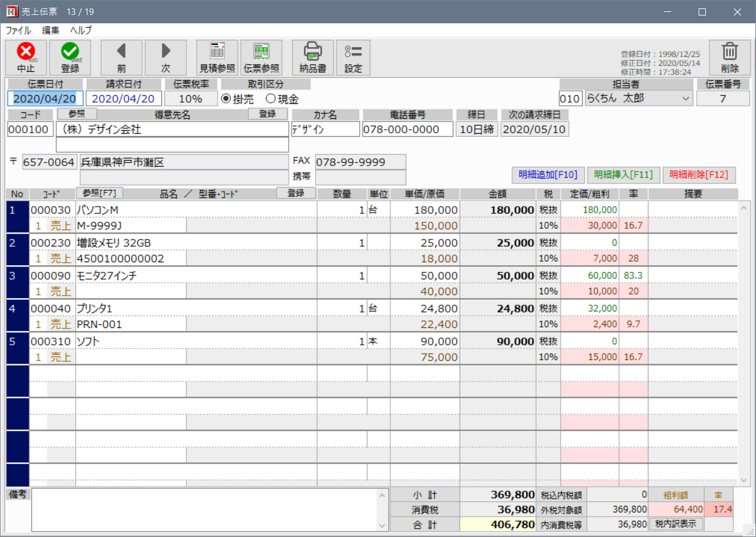Click the postal code 657-0064
756x537 pixels.
click(x=50, y=162)
